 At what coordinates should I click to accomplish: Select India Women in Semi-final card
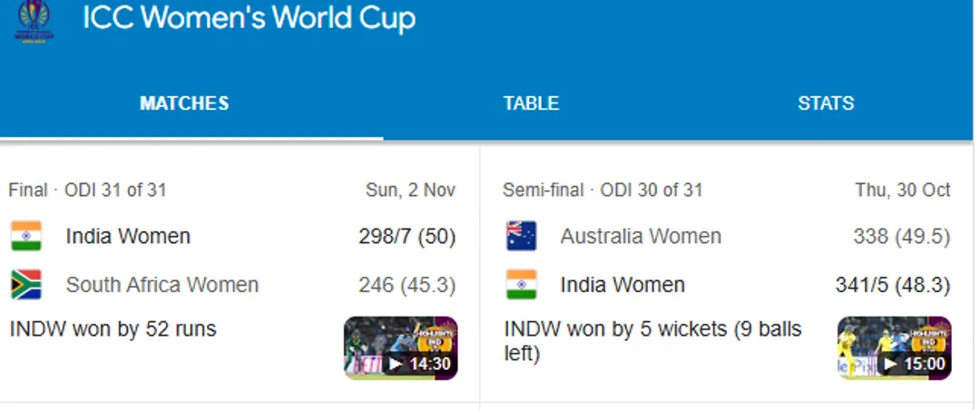(622, 285)
